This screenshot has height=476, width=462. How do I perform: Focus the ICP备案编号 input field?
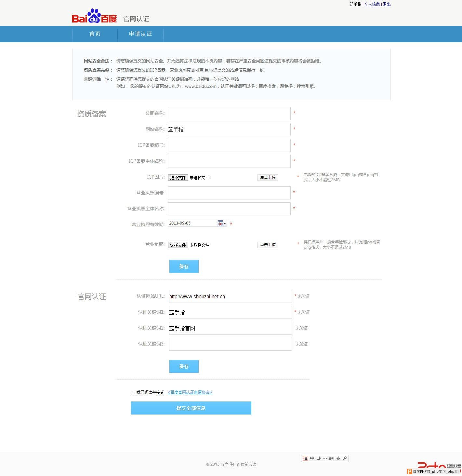tap(229, 145)
